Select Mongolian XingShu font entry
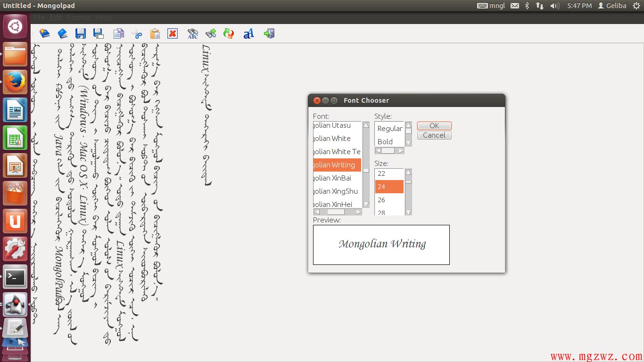644x362 pixels. point(337,191)
